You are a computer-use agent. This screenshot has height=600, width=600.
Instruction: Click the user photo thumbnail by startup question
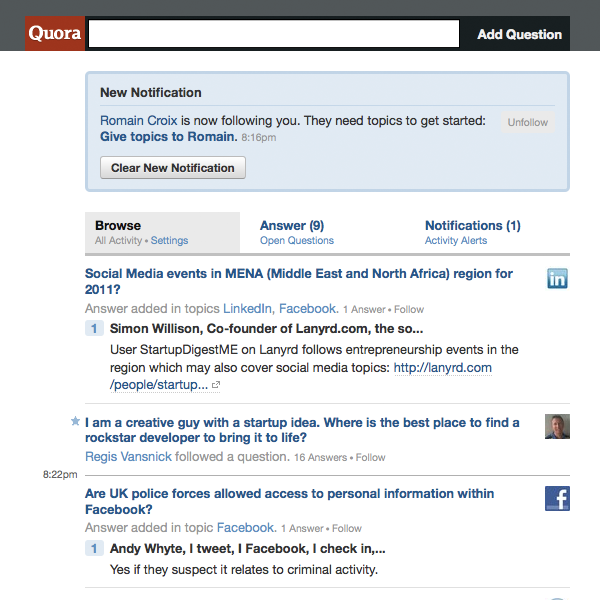coord(557,427)
